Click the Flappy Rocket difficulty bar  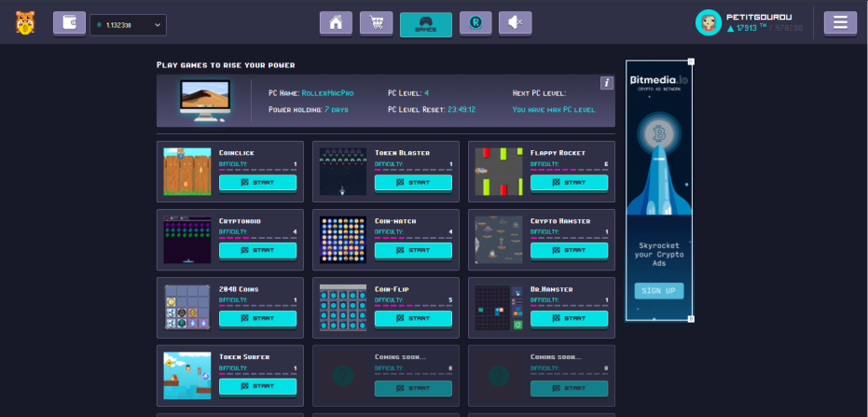click(570, 170)
